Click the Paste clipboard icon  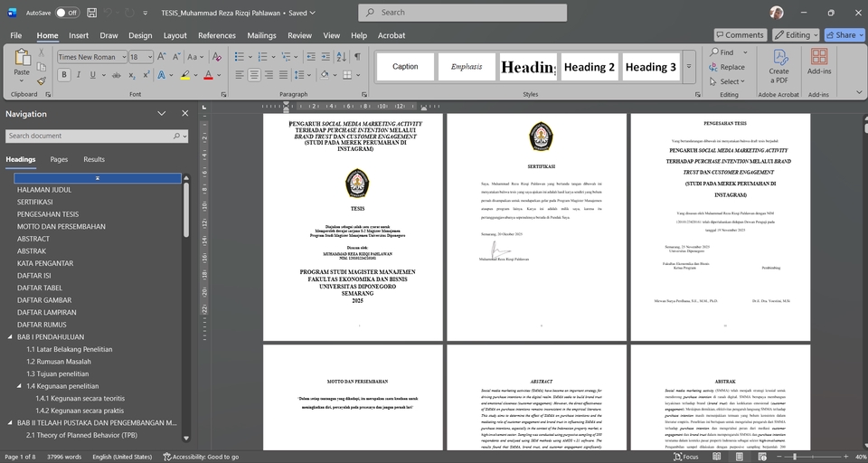coord(22,58)
